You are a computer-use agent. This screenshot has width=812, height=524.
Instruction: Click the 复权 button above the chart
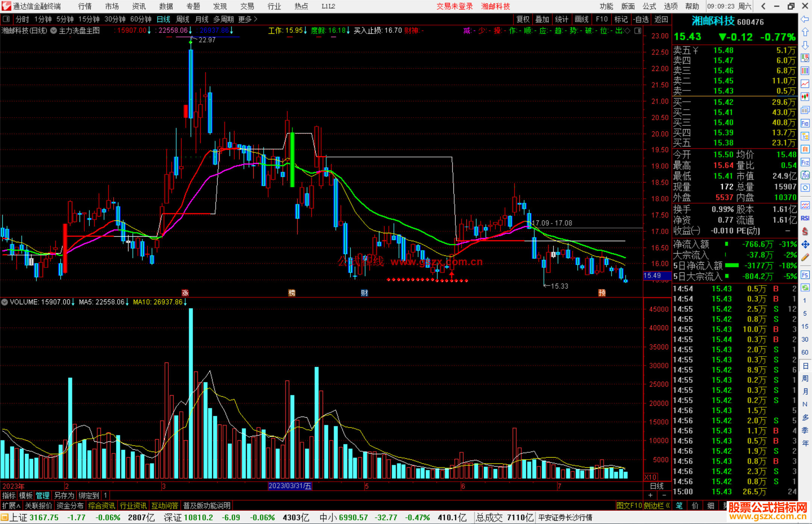523,19
